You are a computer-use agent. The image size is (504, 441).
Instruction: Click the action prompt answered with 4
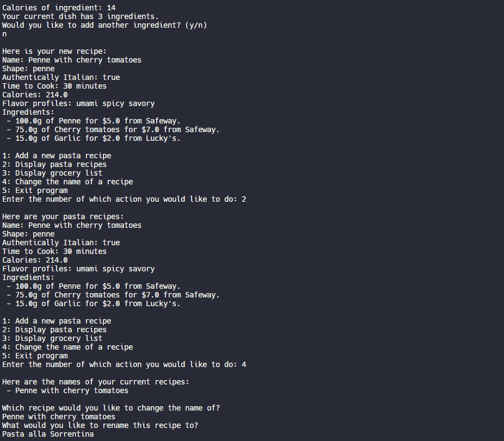point(124,364)
